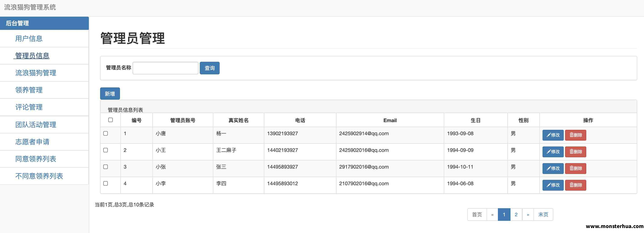Click email 2425902914@qq.com
The image size is (644, 233).
pos(364,133)
